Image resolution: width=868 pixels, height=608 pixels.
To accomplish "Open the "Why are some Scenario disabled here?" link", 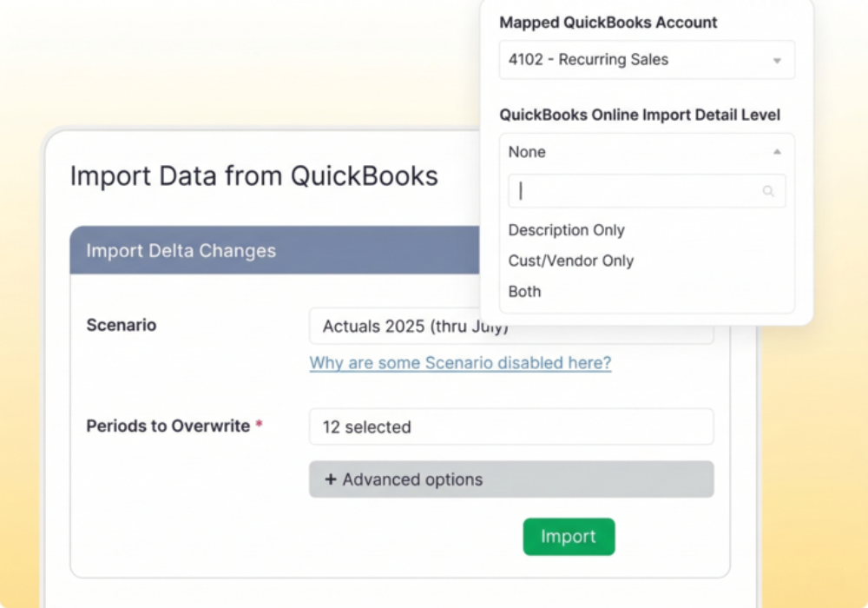I will [460, 362].
